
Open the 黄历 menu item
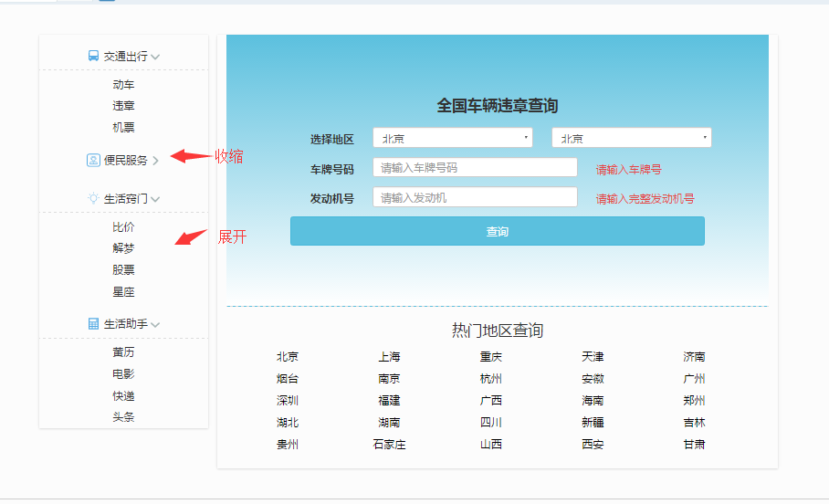tap(124, 352)
